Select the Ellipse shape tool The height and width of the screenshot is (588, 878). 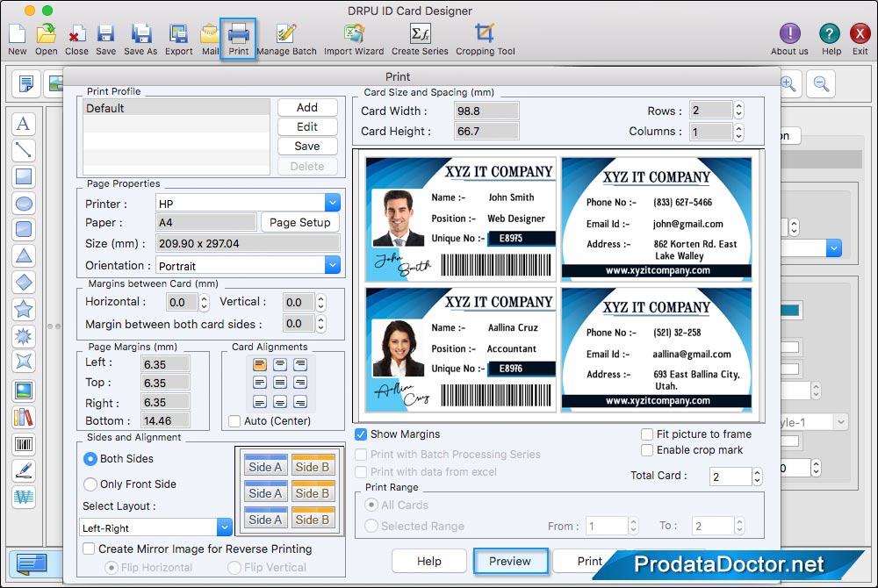(23, 203)
